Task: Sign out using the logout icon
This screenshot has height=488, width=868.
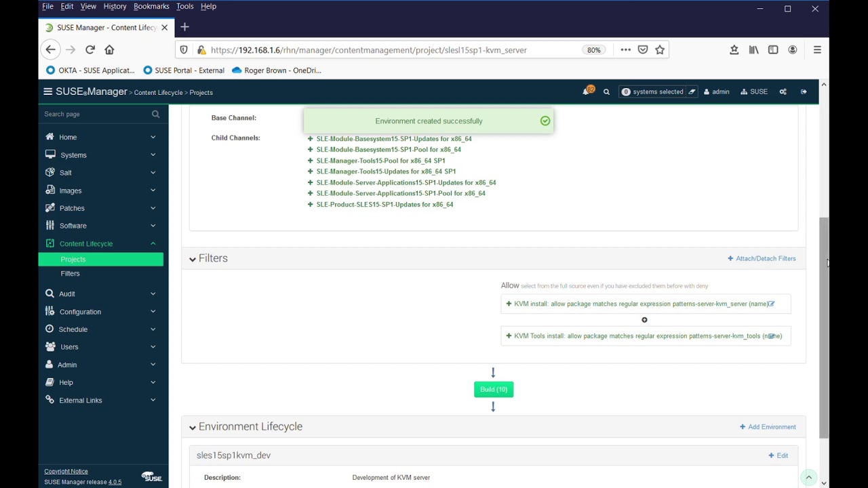Action: coord(804,92)
